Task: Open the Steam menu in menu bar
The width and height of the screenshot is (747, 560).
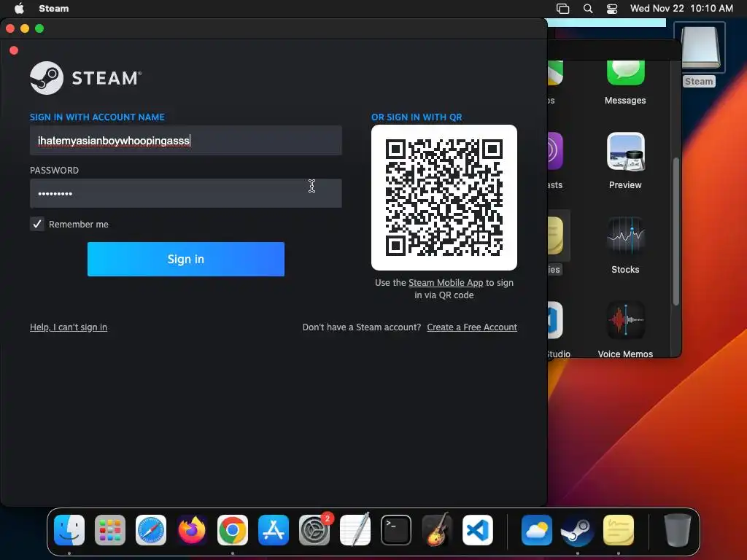Action: click(54, 8)
